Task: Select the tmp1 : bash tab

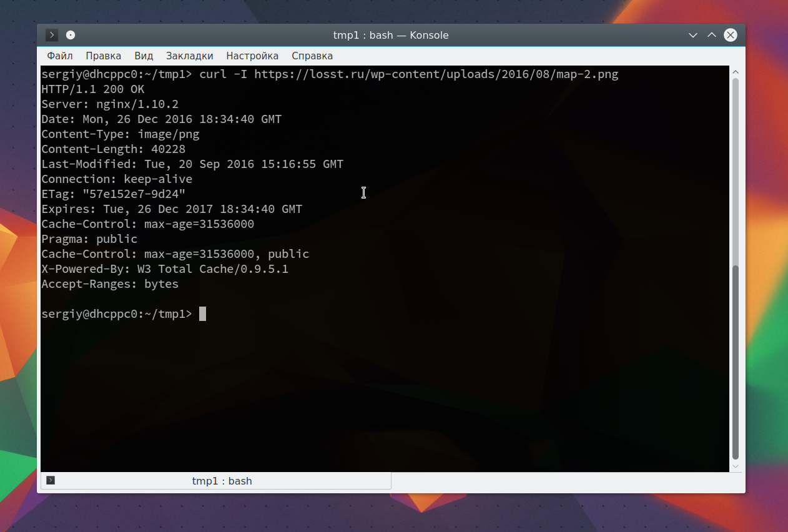Action: tap(216, 481)
